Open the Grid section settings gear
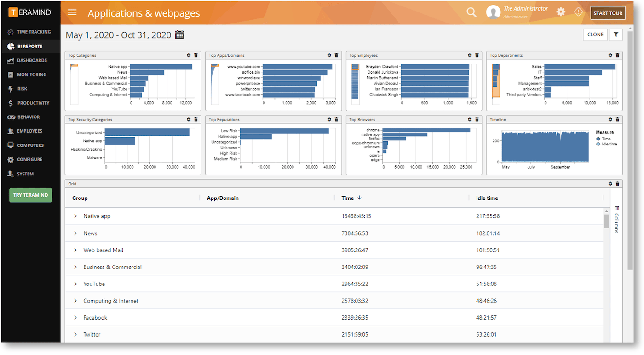 (x=610, y=183)
